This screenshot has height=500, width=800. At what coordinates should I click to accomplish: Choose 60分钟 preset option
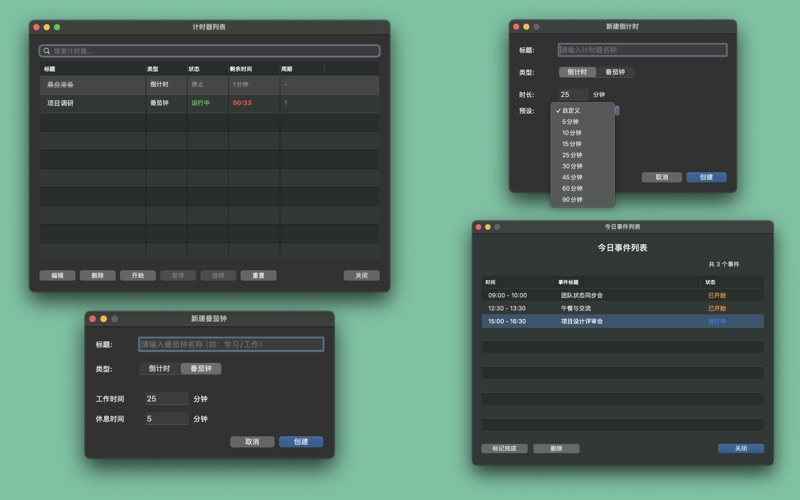pyautogui.click(x=572, y=188)
